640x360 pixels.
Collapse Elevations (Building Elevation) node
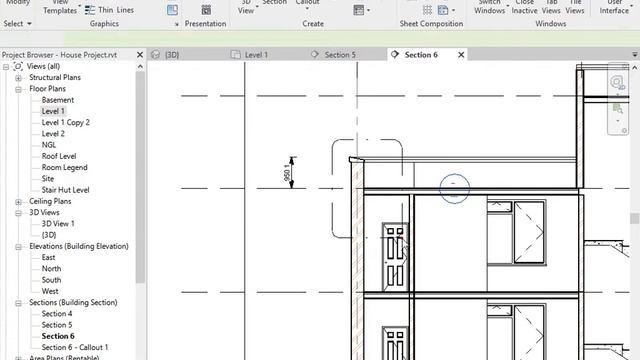[18, 247]
